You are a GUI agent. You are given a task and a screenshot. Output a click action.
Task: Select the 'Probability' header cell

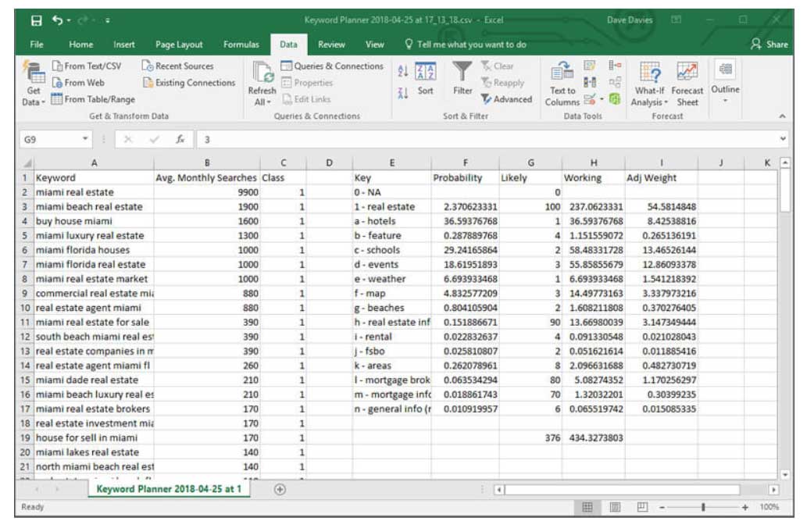tap(465, 178)
